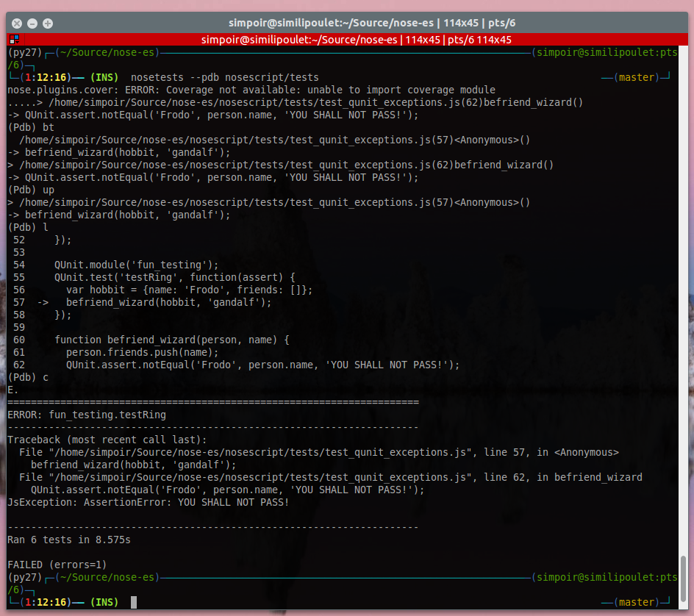The image size is (694, 616).
Task: Click source line 55 'QUnit.test('testRing'...'
Action: (175, 277)
